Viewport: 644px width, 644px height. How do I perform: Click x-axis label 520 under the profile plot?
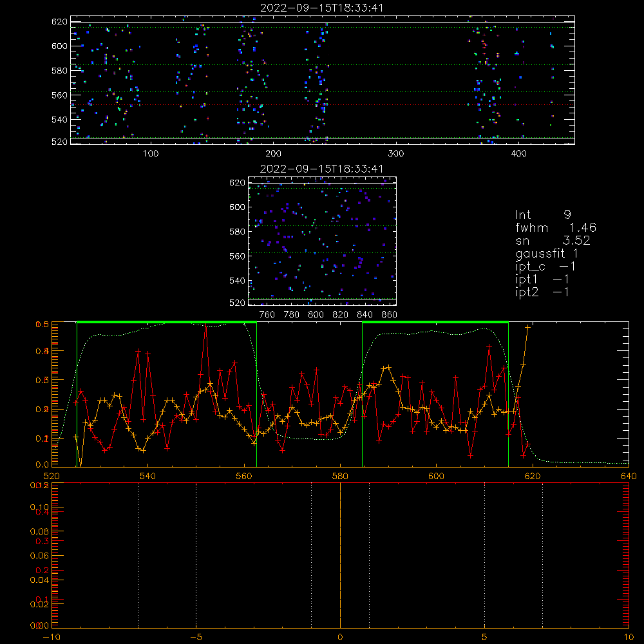[52, 476]
